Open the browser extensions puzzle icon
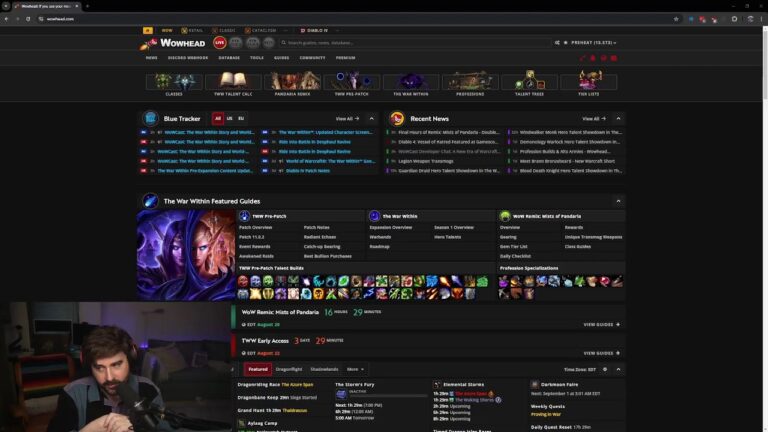The width and height of the screenshot is (768, 432). point(734,19)
